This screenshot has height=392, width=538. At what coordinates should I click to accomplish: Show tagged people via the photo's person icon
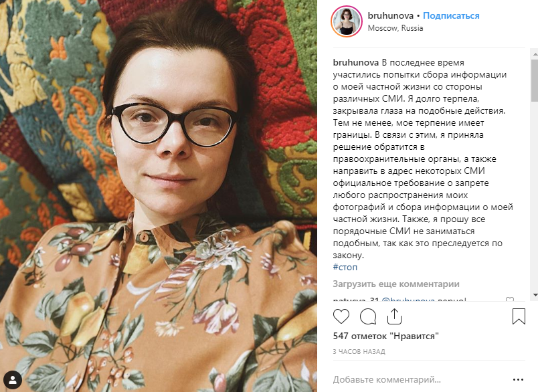13,380
